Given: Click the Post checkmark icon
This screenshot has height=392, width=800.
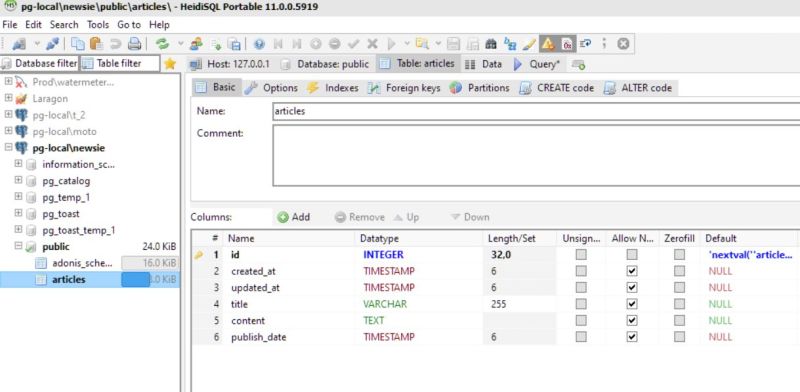Looking at the screenshot, I should click(354, 44).
